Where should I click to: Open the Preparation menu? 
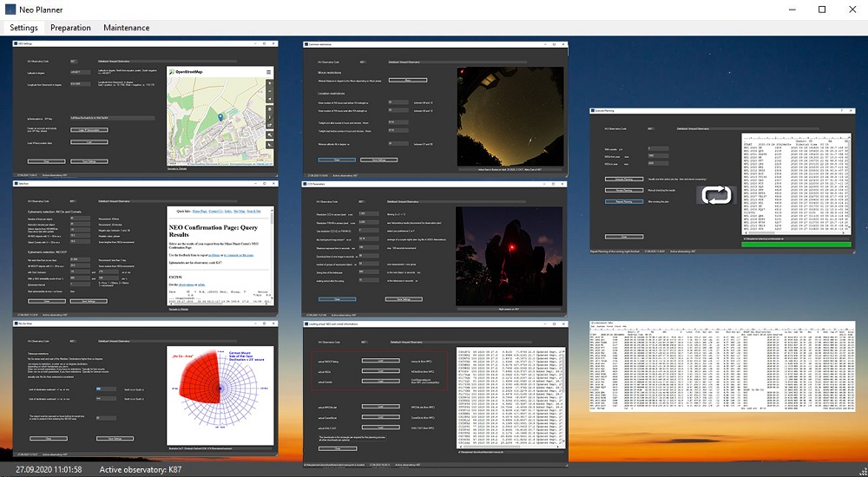70,28
